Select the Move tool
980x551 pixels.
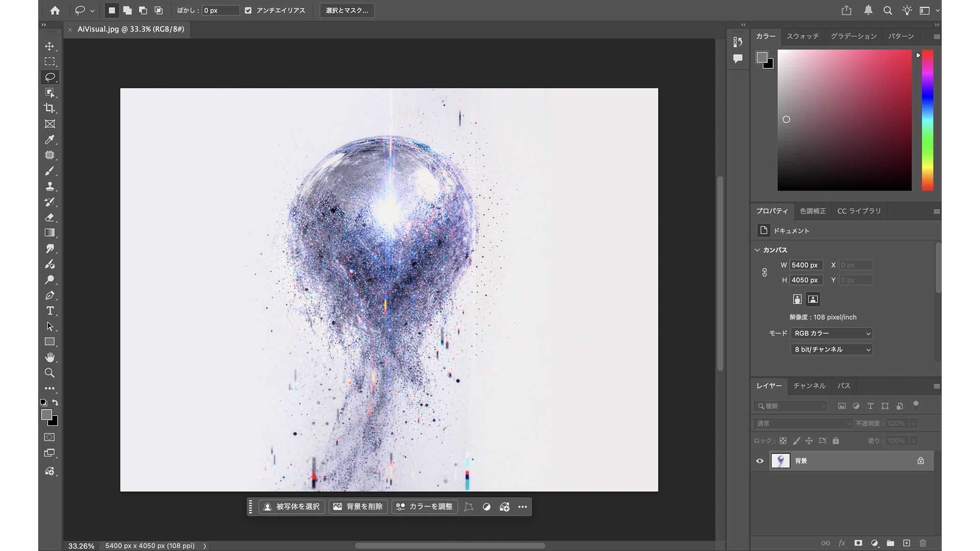(50, 46)
